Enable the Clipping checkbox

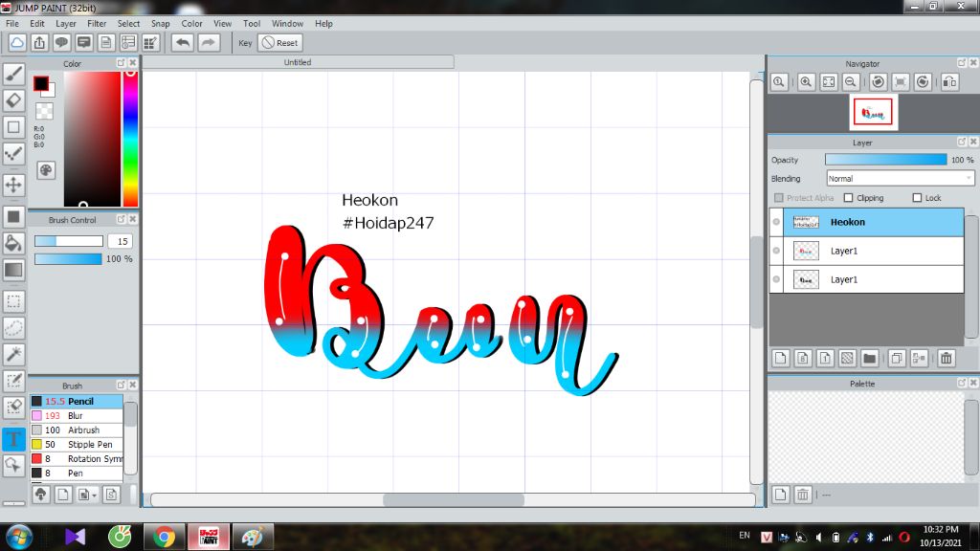848,197
